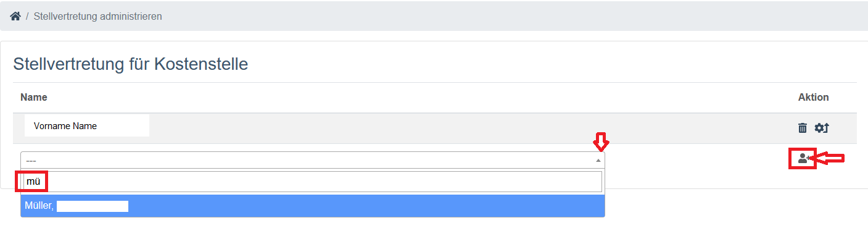The height and width of the screenshot is (236, 868).
Task: Open 'Stellvertretung administrieren' breadcrumb
Action: [97, 16]
